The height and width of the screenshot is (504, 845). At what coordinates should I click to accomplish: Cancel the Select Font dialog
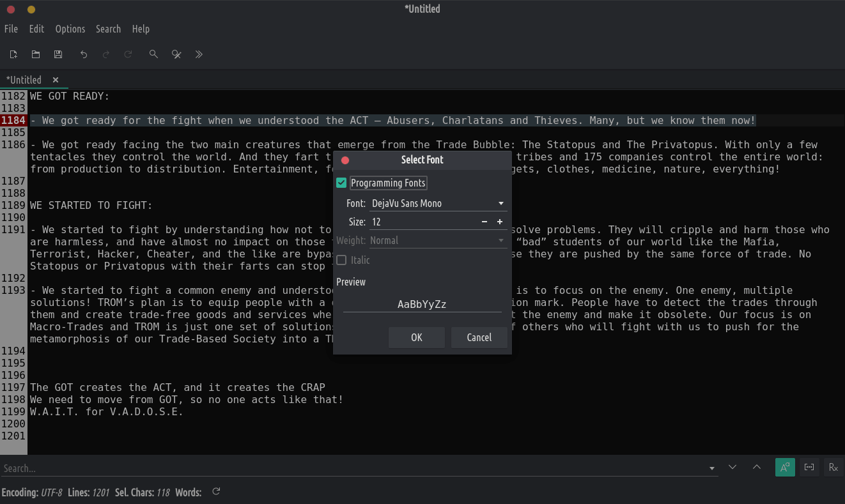coord(479,337)
